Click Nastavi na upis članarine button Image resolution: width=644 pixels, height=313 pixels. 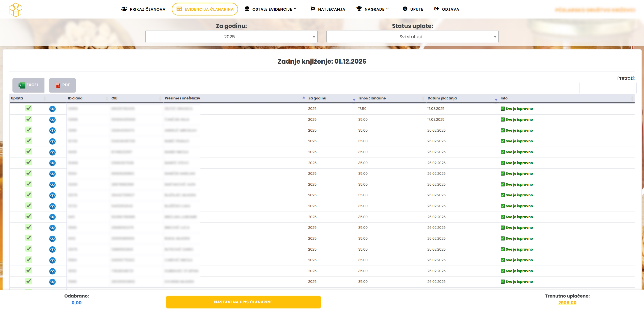[243, 302]
